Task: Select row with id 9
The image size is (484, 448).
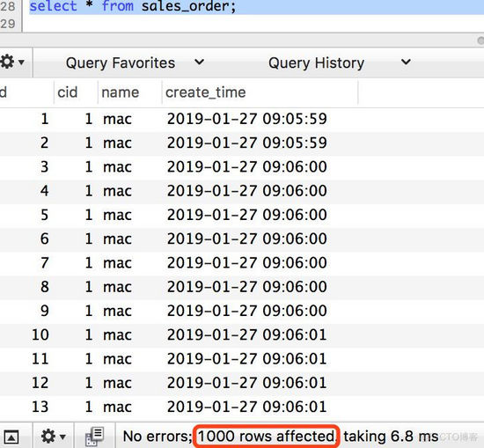Action: [242, 311]
